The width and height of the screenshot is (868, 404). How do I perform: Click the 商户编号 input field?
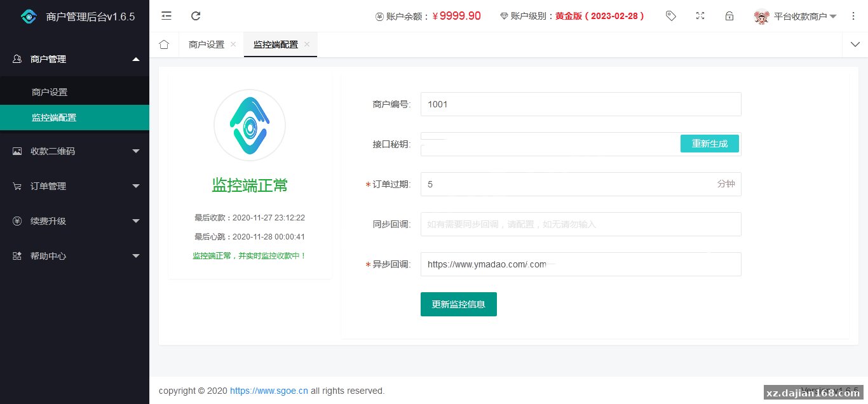pos(581,104)
